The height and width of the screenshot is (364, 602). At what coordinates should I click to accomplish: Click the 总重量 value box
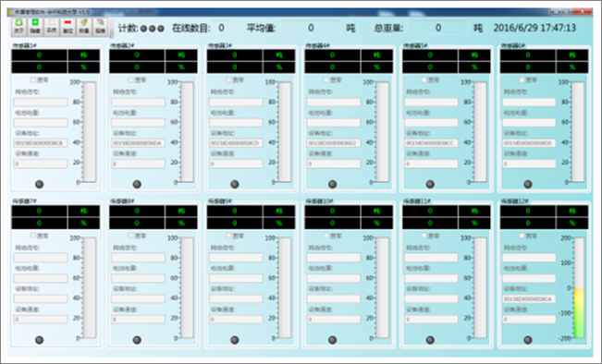click(x=438, y=28)
